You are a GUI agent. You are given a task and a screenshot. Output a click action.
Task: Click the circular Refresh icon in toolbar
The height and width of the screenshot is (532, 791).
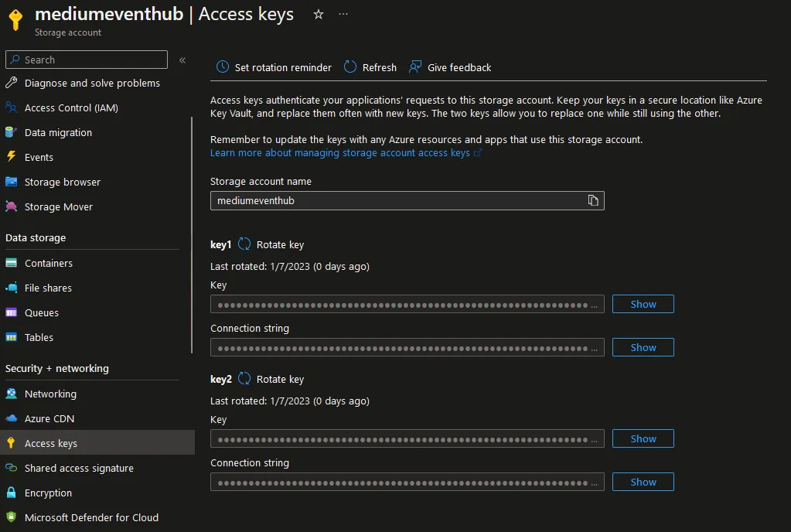coord(350,66)
